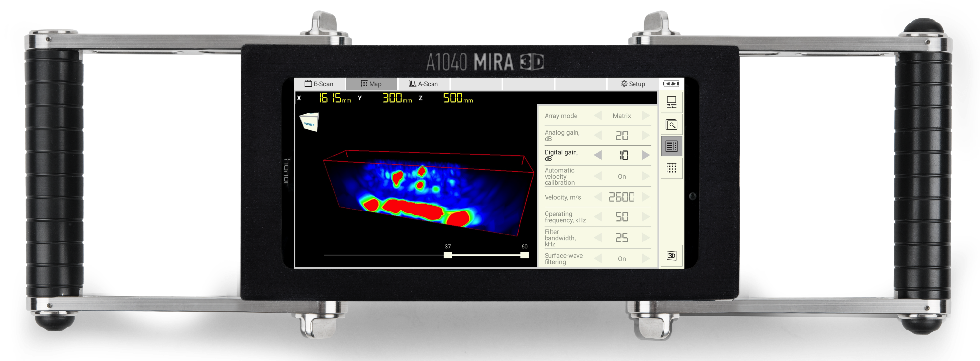Toggle the 3D view icon
Screen dimensions: 980x361
coord(671,256)
